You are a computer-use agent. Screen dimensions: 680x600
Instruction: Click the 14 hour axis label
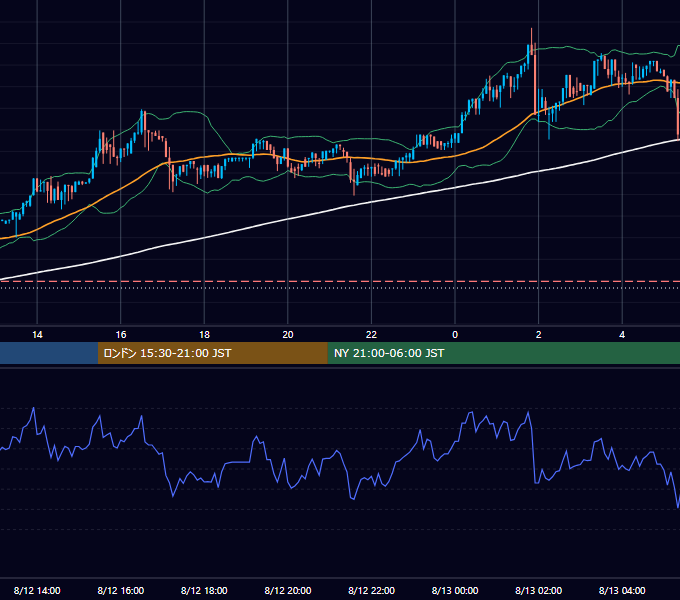tap(37, 335)
